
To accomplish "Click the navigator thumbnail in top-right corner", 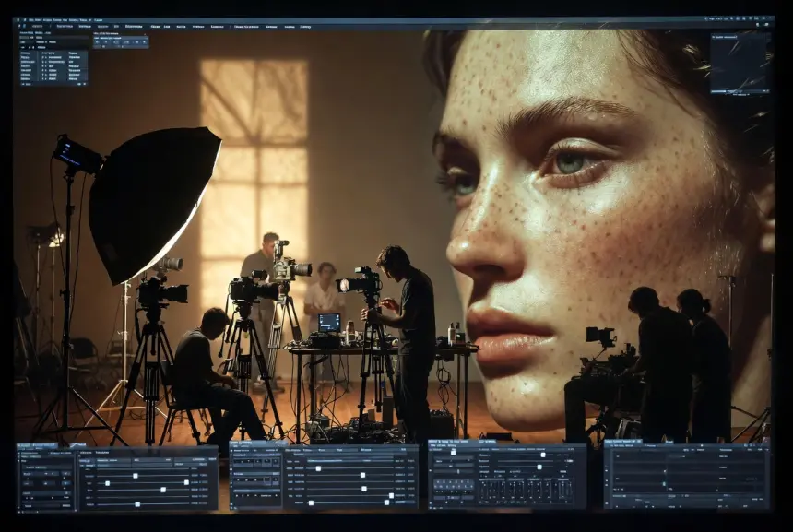I will (740, 63).
